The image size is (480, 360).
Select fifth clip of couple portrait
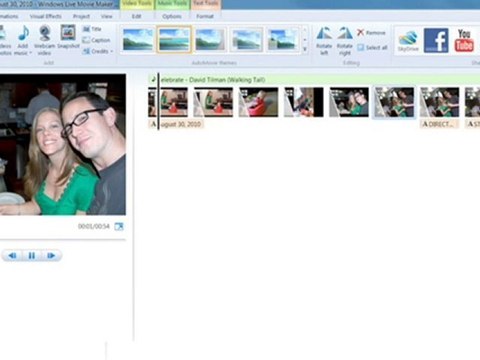tap(349, 102)
